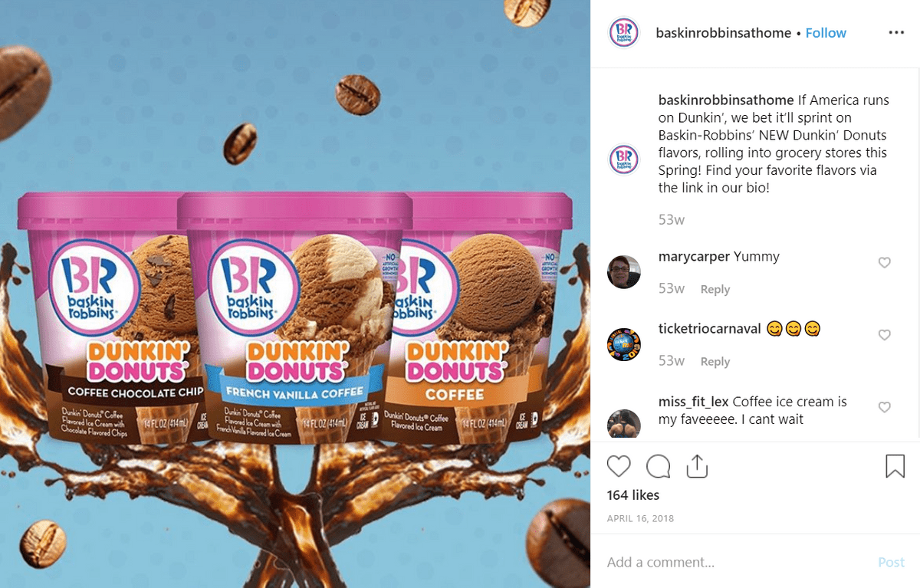Viewport: 920px width, 588px height.
Task: Open the April 16, 2018 timestamp link
Action: 640,519
